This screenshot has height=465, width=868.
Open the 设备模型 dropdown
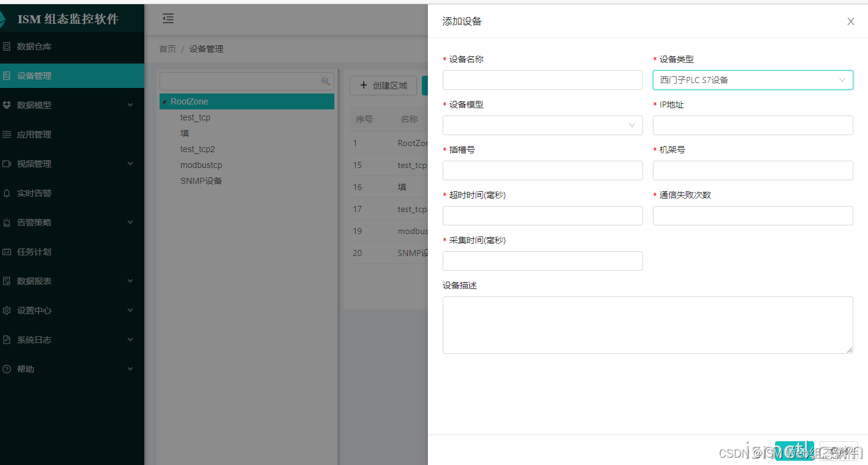[x=543, y=125]
